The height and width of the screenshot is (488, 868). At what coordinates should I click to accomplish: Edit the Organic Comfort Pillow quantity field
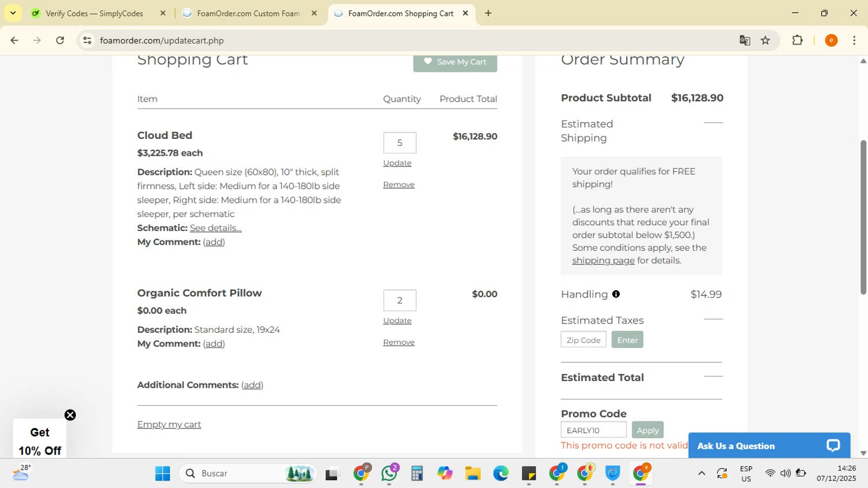pyautogui.click(x=399, y=300)
